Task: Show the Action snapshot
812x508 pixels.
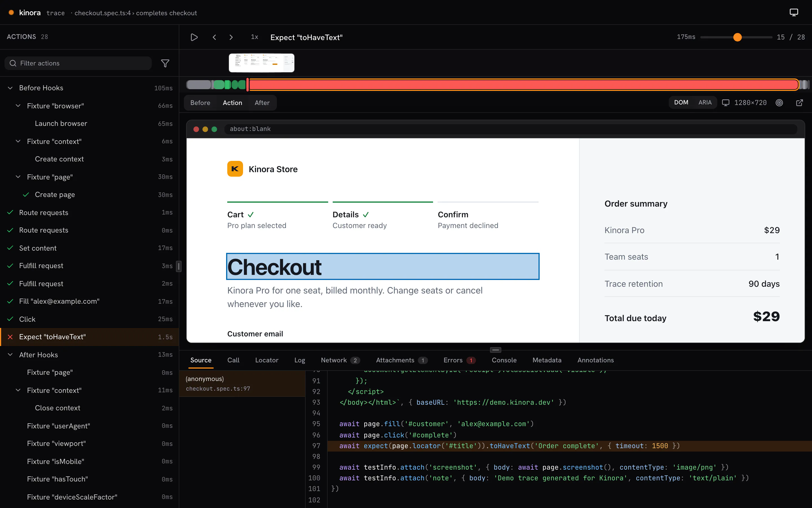Action: coord(232,103)
